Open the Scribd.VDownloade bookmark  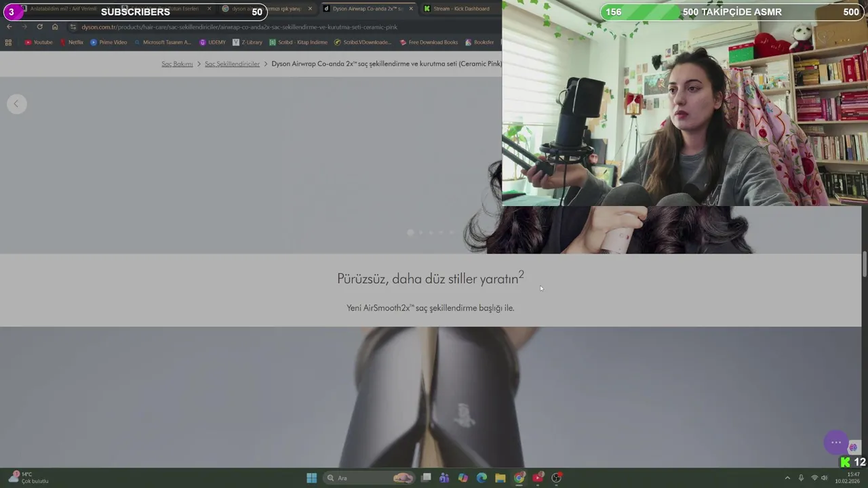click(363, 42)
